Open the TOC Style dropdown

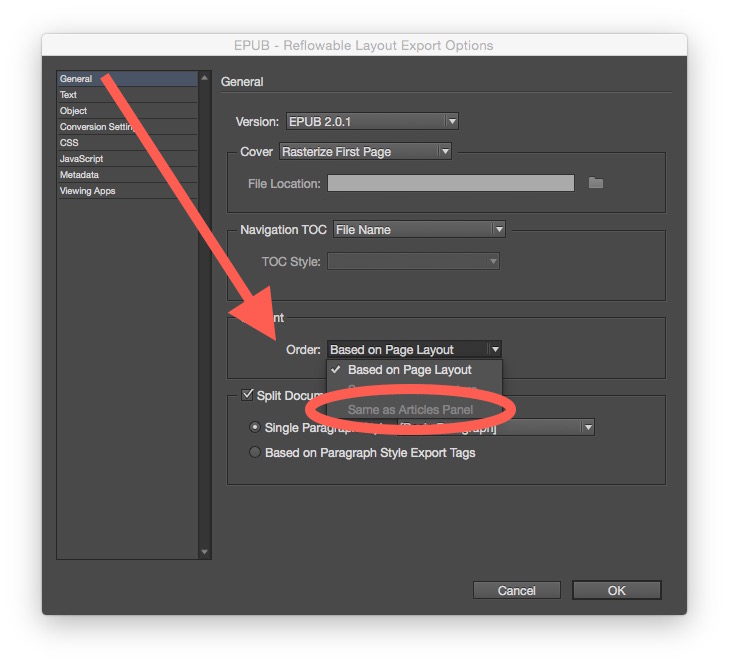click(413, 261)
